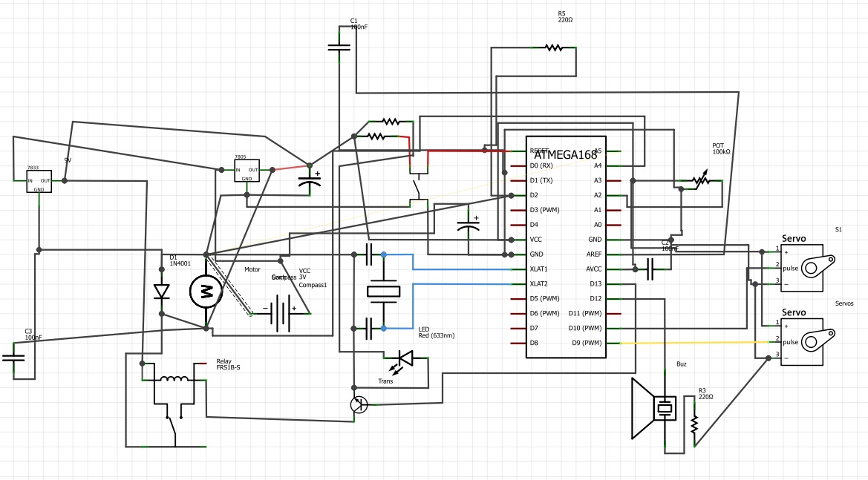Select the buzzer speaker symbol

click(x=654, y=408)
